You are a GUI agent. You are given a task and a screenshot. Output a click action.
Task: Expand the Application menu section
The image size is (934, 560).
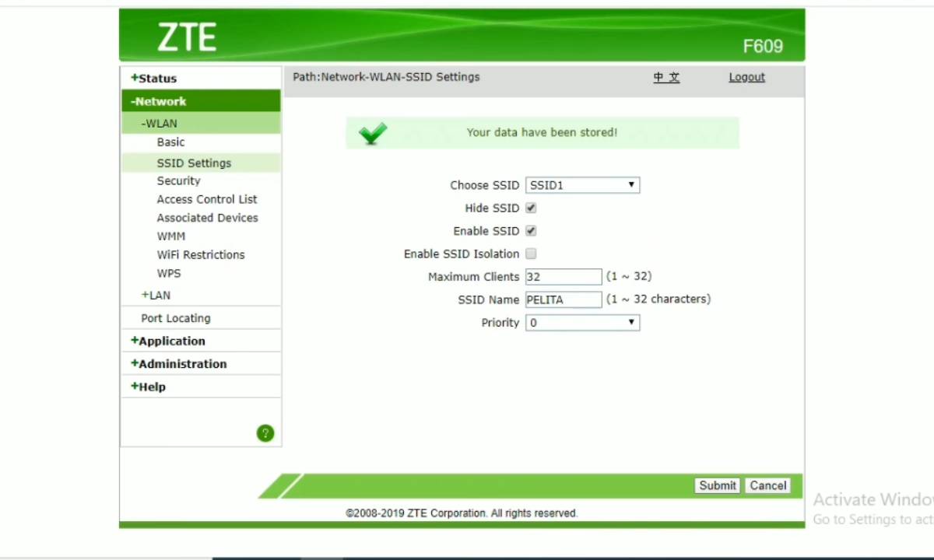pyautogui.click(x=168, y=341)
